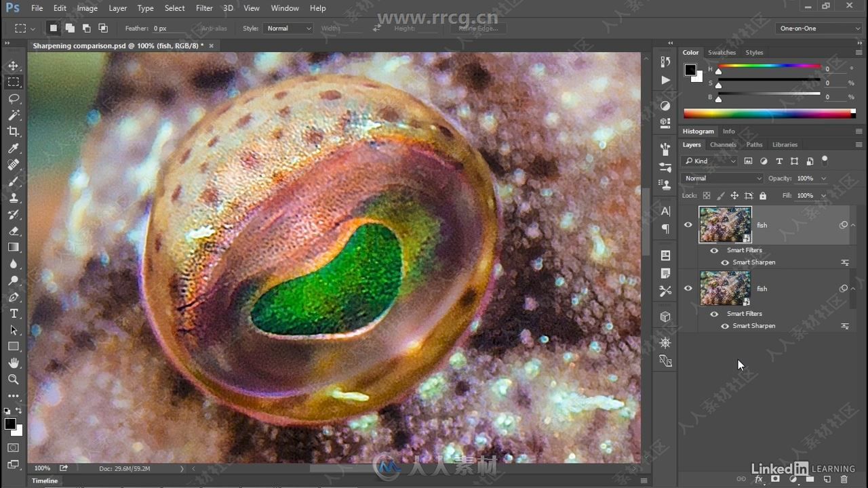
Task: Open the Image menu
Action: 87,8
